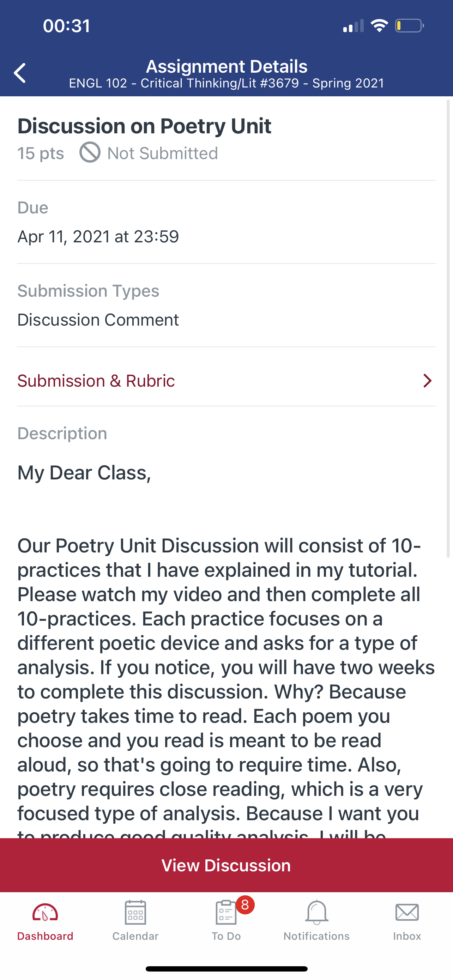Viewport: 453px width, 980px height.
Task: Open the Inbox envelope icon
Action: 407,912
